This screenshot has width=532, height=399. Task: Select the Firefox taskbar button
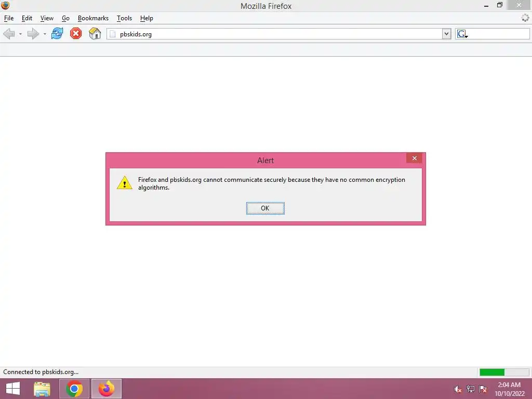(x=107, y=389)
